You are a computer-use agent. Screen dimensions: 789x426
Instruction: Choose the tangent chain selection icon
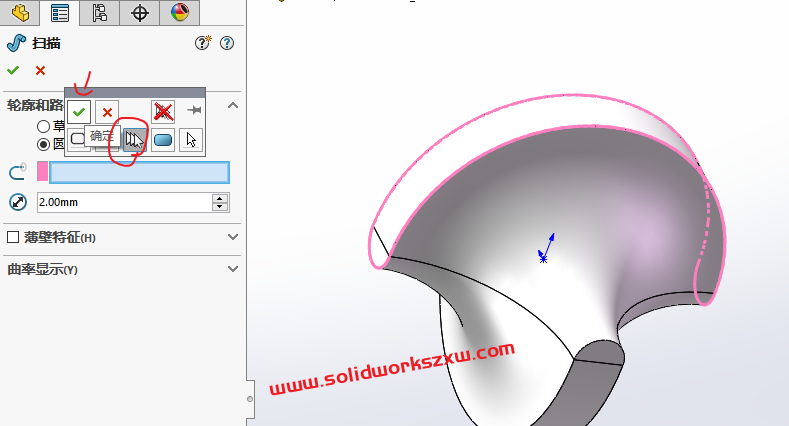[x=134, y=140]
